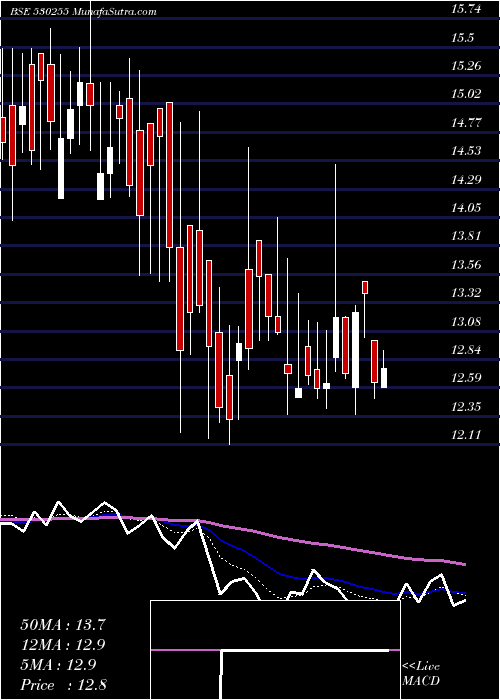Viewport: 500px width, 700px height.
Task: Click the 15.02 price axis label
Action: click(x=467, y=94)
